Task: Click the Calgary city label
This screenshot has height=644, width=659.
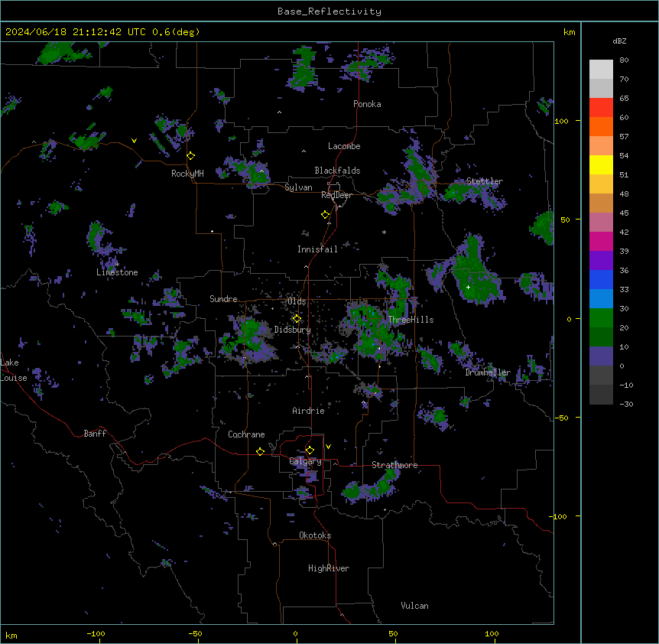Action: pos(306,461)
